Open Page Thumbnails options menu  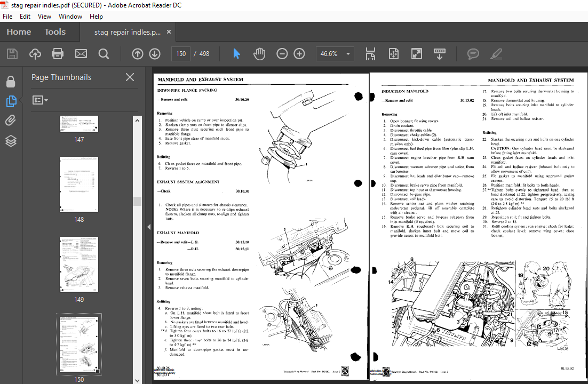coord(40,100)
